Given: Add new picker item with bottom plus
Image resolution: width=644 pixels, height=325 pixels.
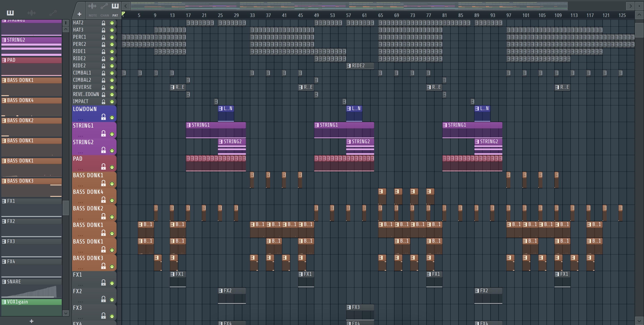Looking at the screenshot, I should point(32,321).
